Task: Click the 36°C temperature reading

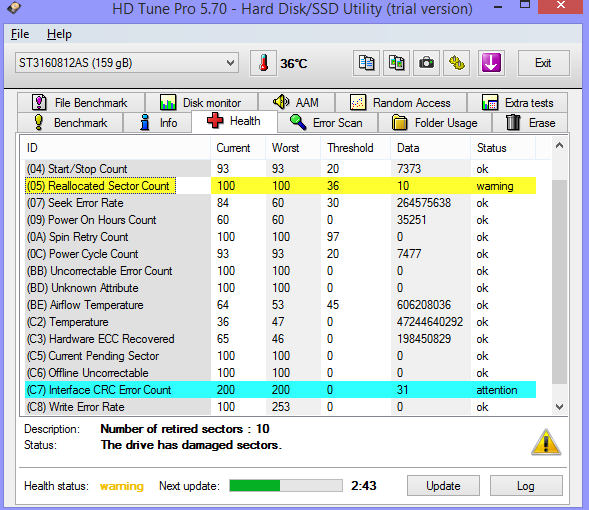Action: point(294,63)
